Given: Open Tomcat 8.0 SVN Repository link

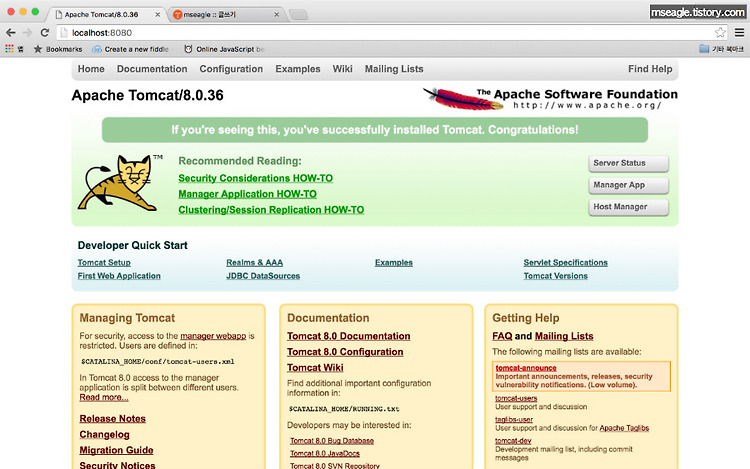Looking at the screenshot, I should 335,466.
